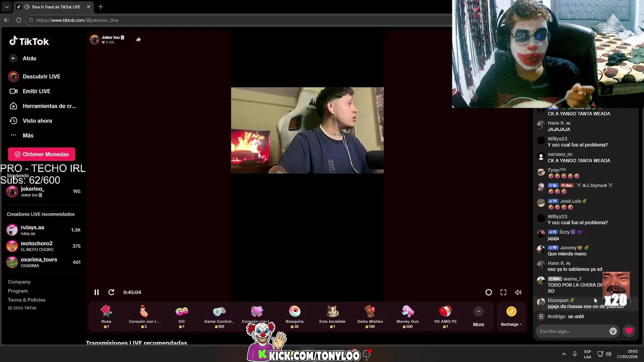644x362 pixels.
Task: Click the refresh stream icon next to pause
Action: coord(111,292)
